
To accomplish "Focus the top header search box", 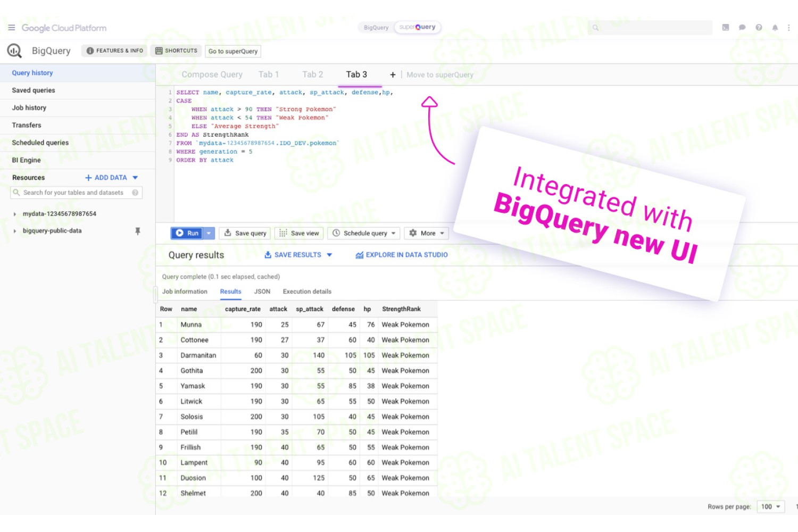I will click(650, 28).
